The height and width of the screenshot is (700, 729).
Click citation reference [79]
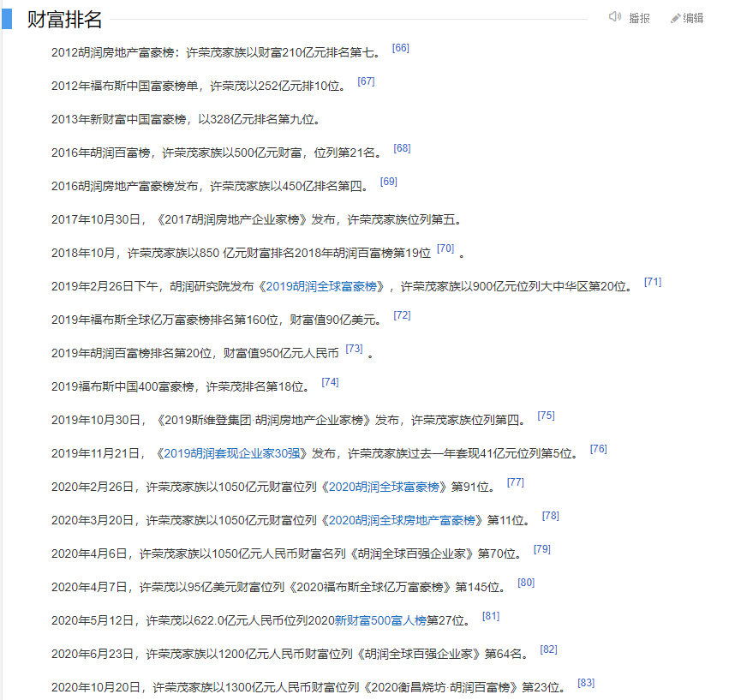pyautogui.click(x=542, y=550)
